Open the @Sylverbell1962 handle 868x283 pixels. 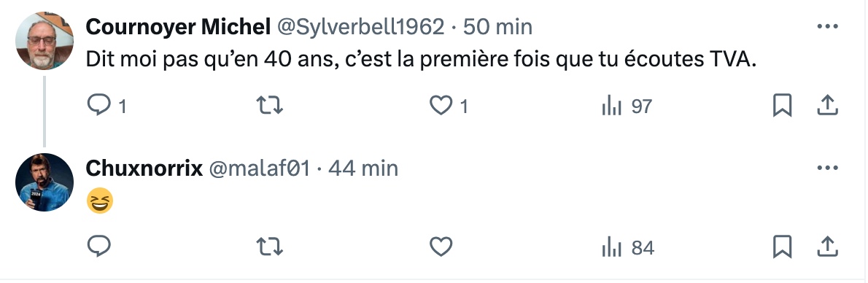pos(360,26)
